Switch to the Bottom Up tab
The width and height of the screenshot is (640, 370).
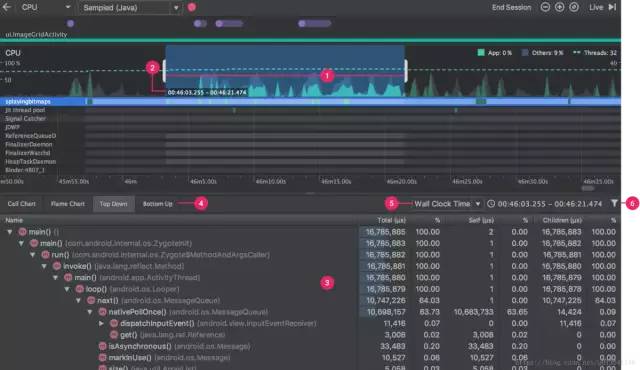(158, 204)
